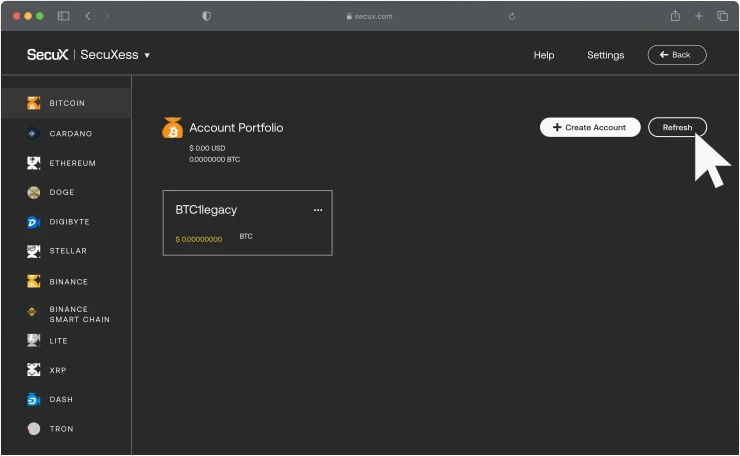Select STELLAR in the sidebar
Viewport: 740px width, 456px height.
(x=66, y=251)
